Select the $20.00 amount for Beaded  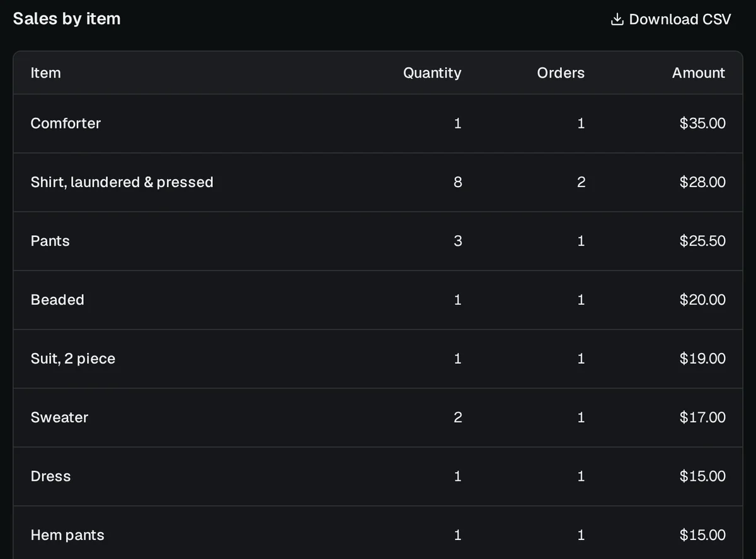click(702, 300)
